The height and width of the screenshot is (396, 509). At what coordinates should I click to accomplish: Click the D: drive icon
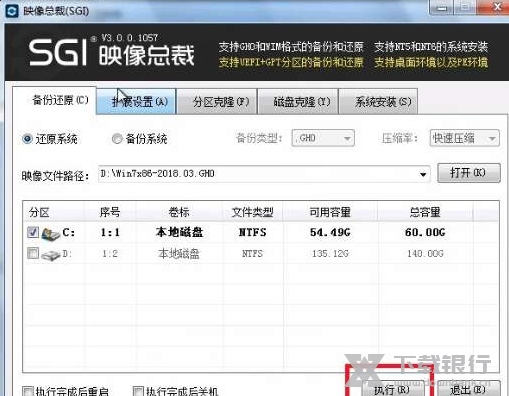pyautogui.click(x=51, y=255)
